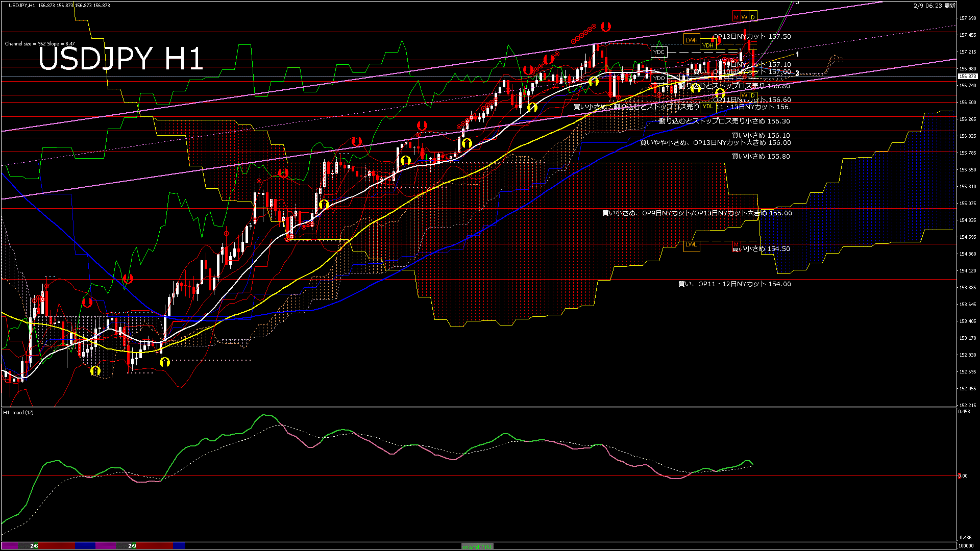Click the LWH level label

691,40
